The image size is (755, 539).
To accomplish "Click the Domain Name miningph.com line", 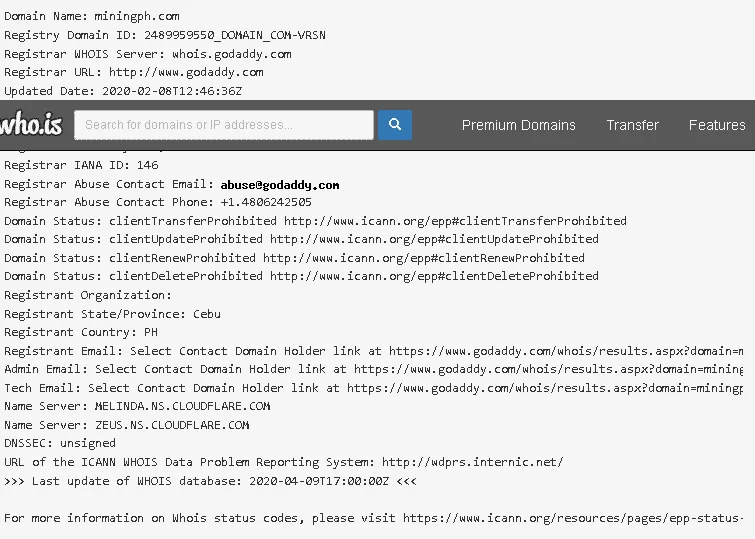I will (x=92, y=16).
